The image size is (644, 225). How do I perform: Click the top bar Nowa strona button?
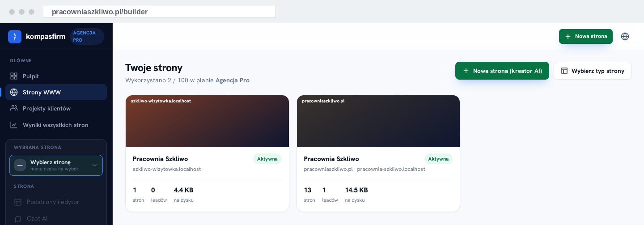click(586, 37)
